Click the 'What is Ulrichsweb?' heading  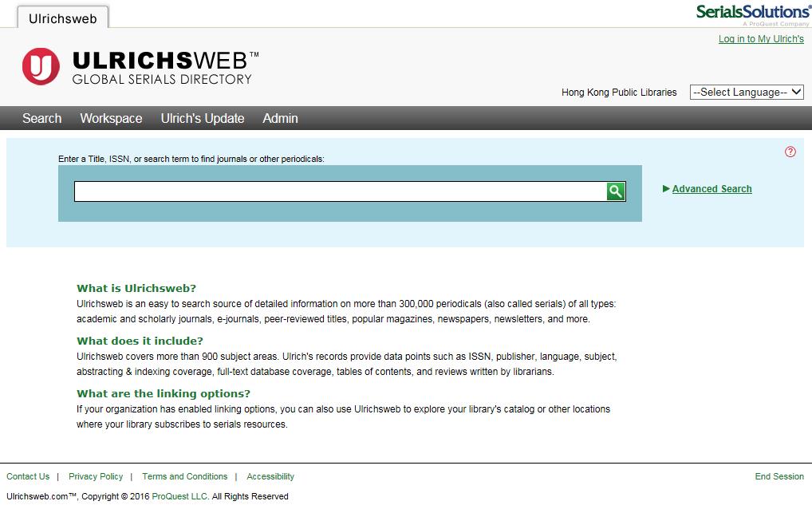[136, 289]
